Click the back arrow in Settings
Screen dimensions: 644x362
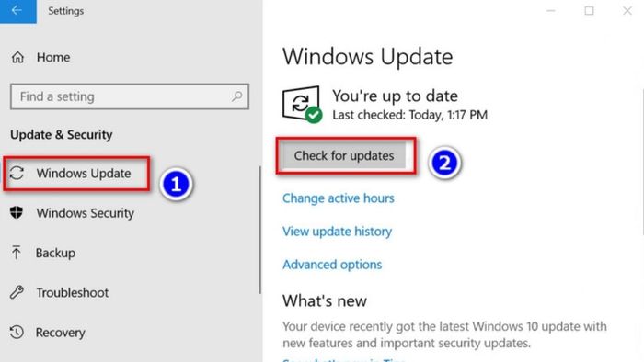point(17,11)
